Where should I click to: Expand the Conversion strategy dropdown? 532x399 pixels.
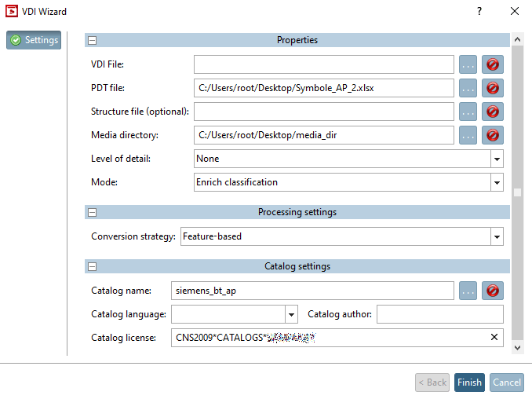pos(496,236)
